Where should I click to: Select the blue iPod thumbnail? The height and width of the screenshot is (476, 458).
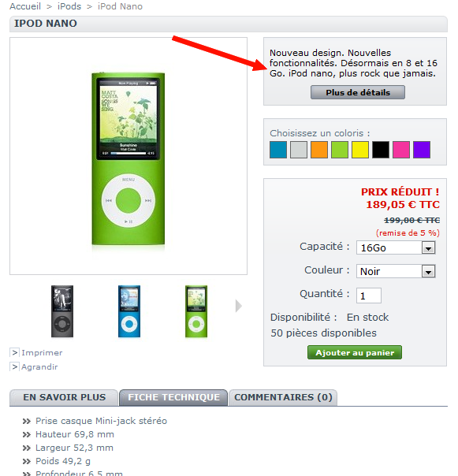click(x=129, y=311)
